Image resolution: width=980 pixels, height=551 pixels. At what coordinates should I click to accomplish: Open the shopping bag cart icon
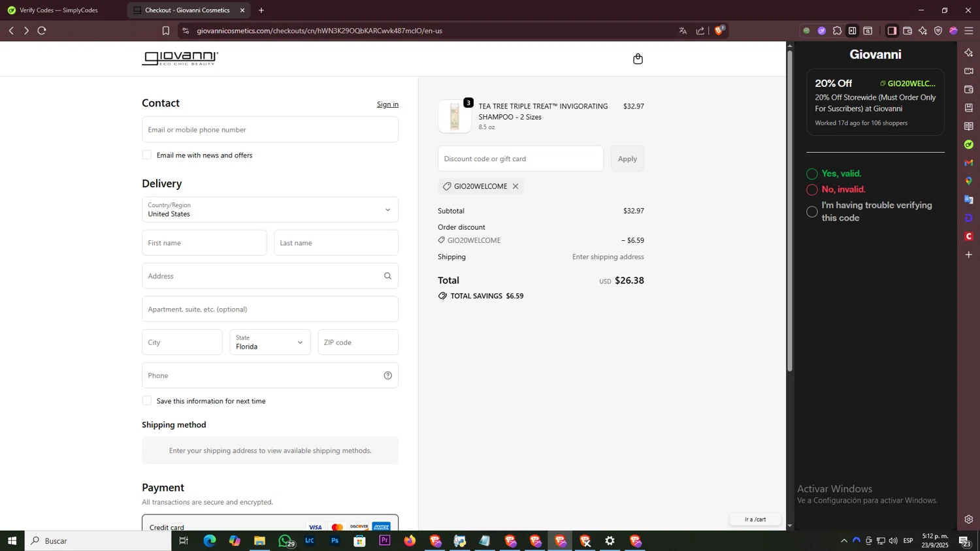638,59
